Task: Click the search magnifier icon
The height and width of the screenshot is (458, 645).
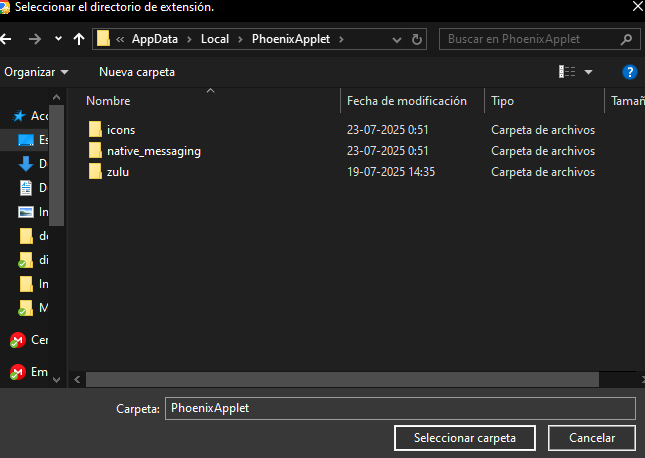Action: tap(627, 40)
